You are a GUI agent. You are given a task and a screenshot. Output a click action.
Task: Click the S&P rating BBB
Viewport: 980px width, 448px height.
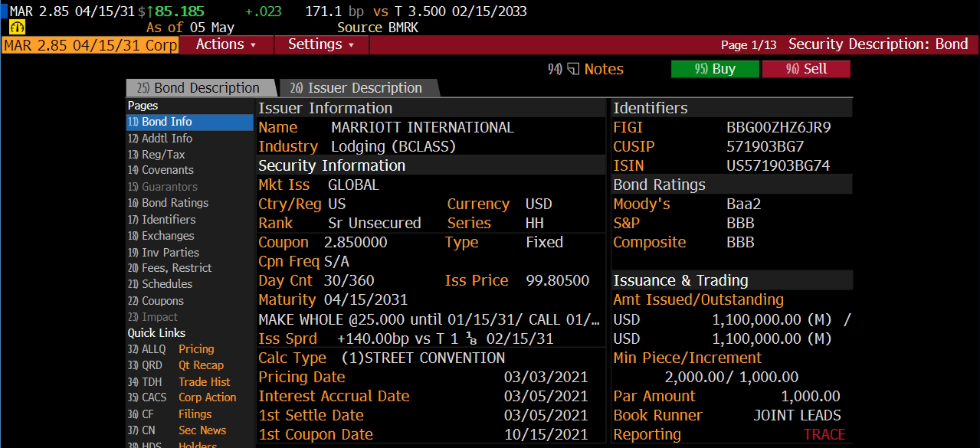pos(740,224)
